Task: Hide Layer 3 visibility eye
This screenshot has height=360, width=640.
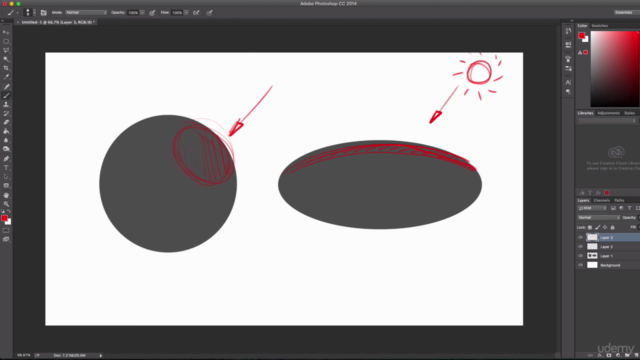Action: [x=580, y=237]
